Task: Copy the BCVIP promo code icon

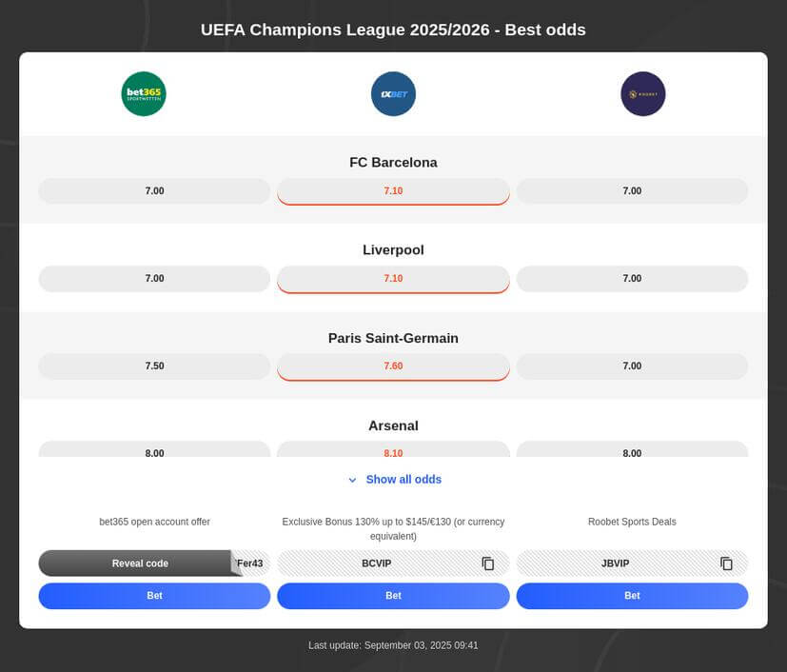Action: pyautogui.click(x=488, y=563)
